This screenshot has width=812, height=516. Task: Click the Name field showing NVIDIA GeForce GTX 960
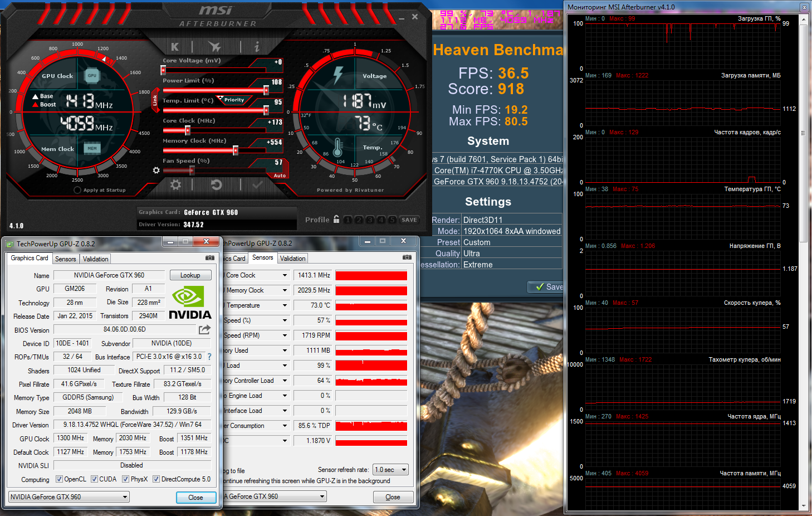pyautogui.click(x=109, y=275)
